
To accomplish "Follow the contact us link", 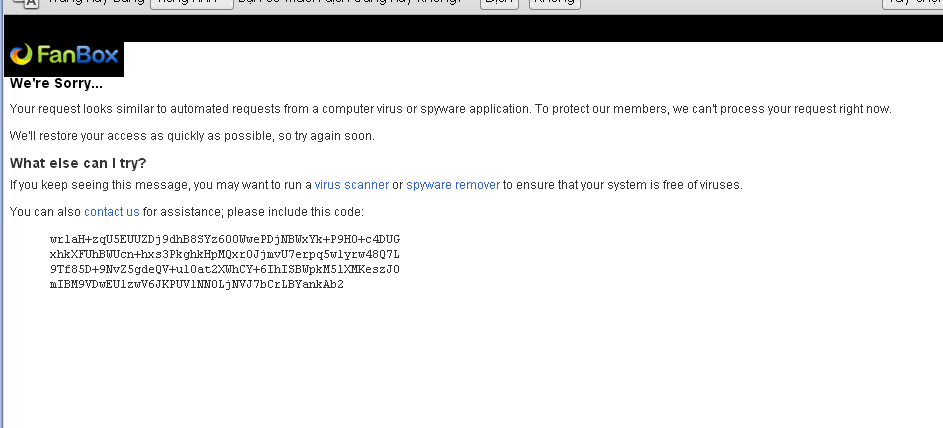I will tap(112, 212).
